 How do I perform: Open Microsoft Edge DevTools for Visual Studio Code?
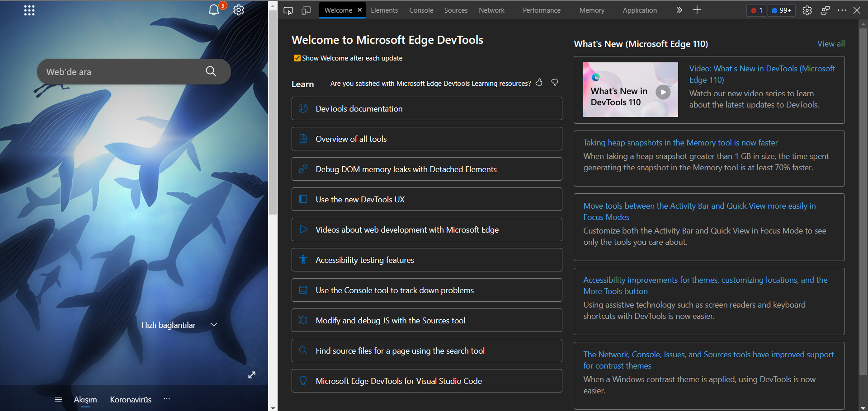(x=427, y=381)
